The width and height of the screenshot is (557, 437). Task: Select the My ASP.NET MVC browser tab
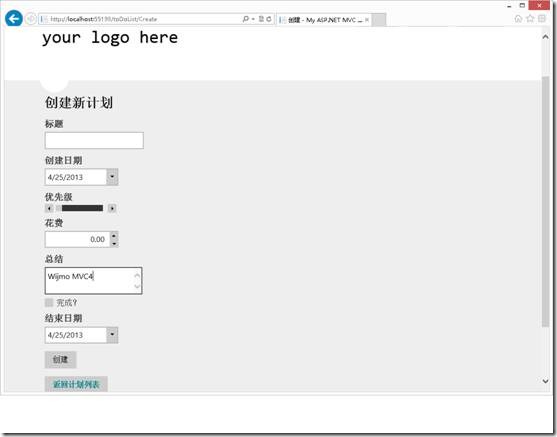coord(324,20)
